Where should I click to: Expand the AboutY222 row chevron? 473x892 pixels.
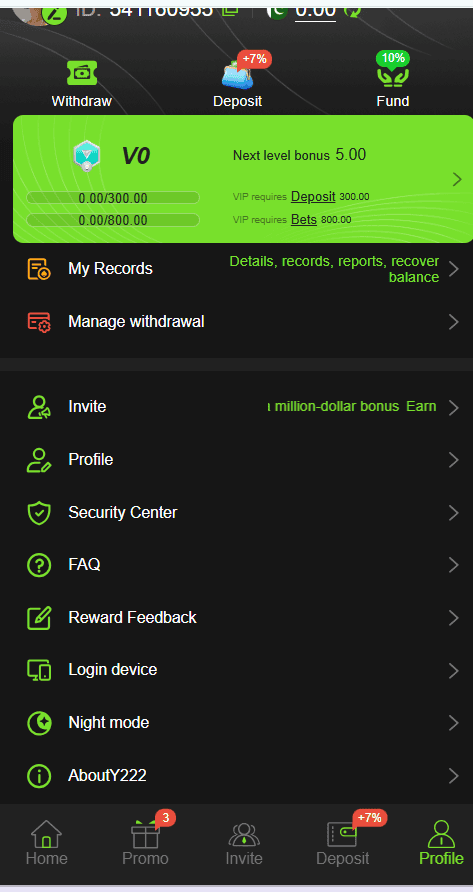454,775
